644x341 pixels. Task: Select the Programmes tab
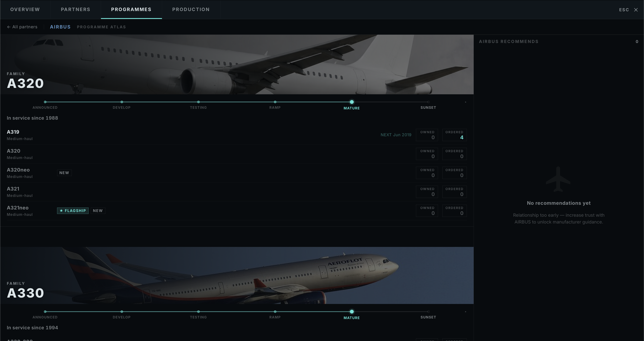point(131,10)
